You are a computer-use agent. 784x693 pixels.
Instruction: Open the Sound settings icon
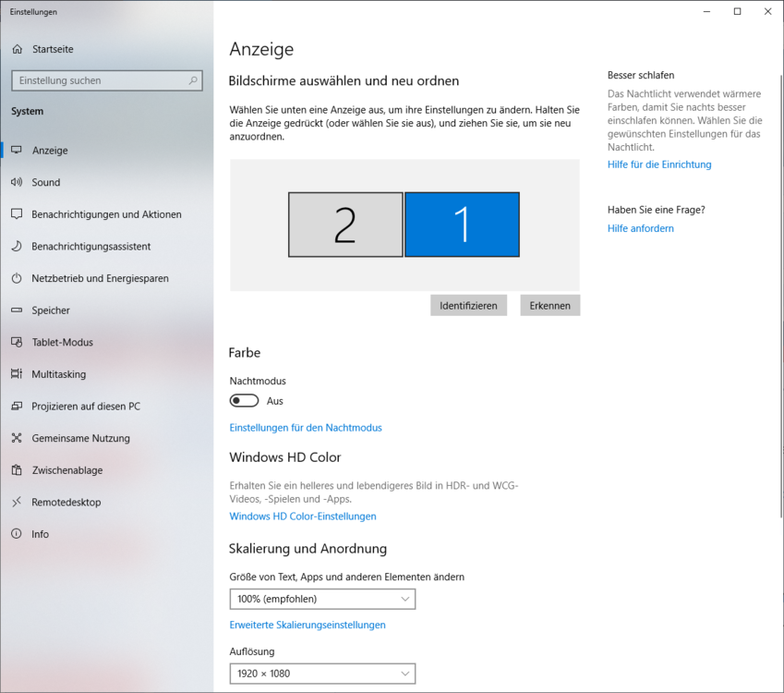(18, 182)
